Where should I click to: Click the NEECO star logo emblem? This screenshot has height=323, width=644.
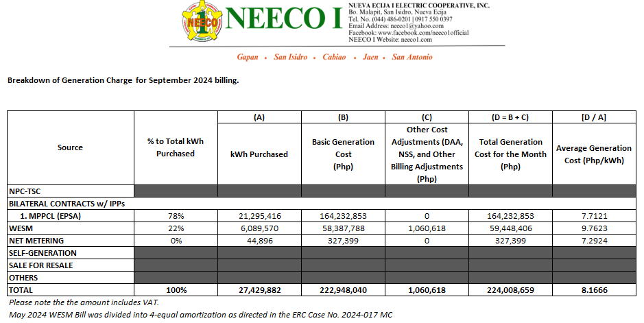pyautogui.click(x=201, y=23)
